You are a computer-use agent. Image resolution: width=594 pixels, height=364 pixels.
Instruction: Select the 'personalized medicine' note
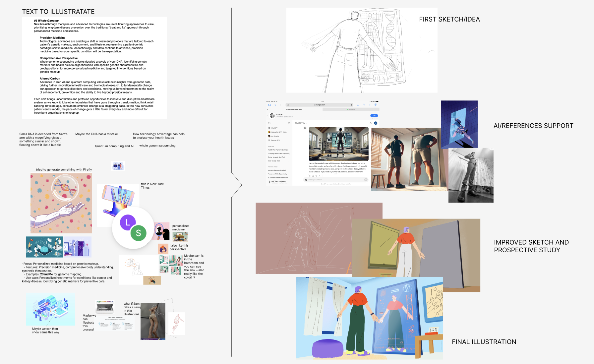(x=181, y=227)
